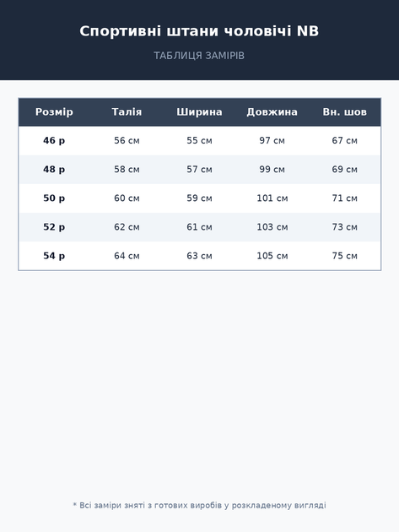Viewport: 399px width, 532px height.
Task: Select the 48 р size row label
Action: point(54,169)
